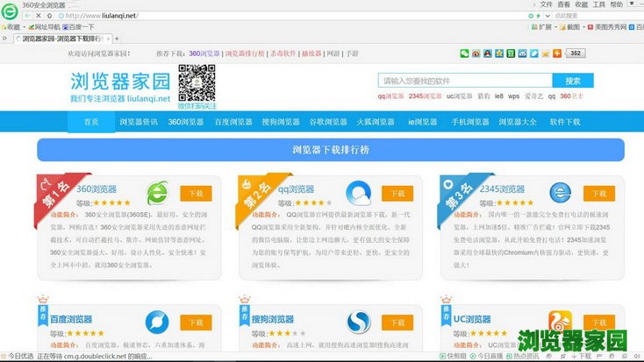This screenshot has height=362, width=644.
Task: Click the 360浏览器 green e icon
Action: pos(158,192)
